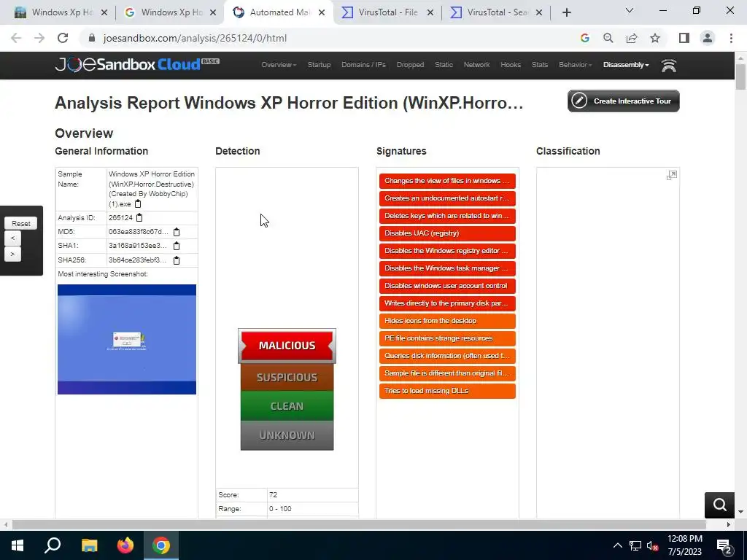
Task: Copy the sample name to clipboard
Action: pyautogui.click(x=138, y=204)
